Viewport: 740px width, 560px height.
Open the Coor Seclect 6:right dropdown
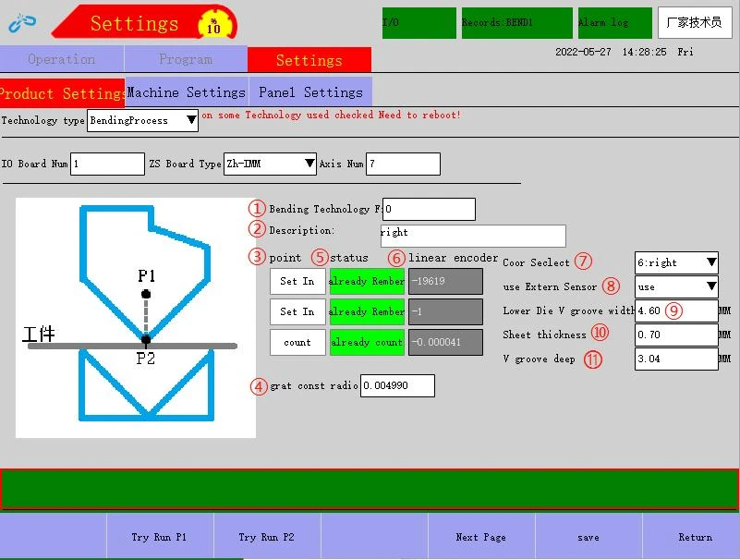(x=676, y=262)
